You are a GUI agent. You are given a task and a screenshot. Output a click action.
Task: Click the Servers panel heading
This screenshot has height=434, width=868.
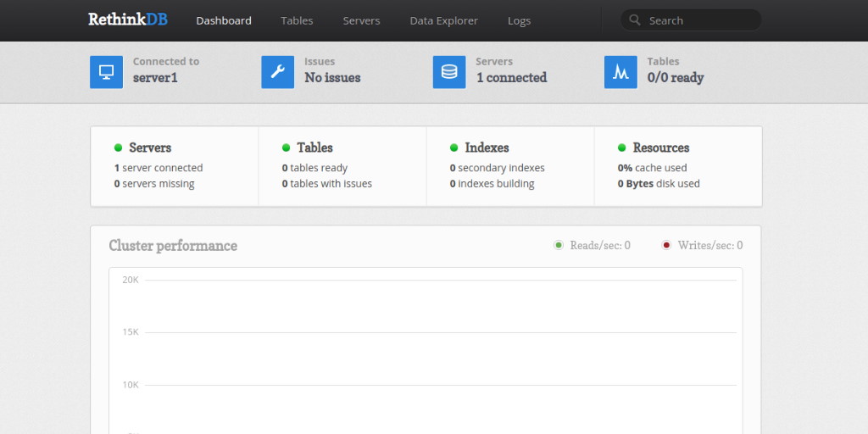[x=150, y=147]
